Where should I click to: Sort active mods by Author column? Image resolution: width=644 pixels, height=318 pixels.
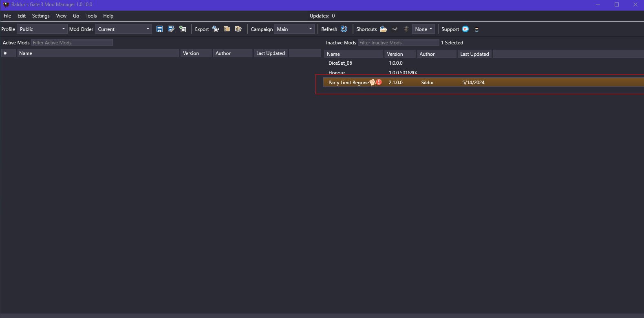233,53
